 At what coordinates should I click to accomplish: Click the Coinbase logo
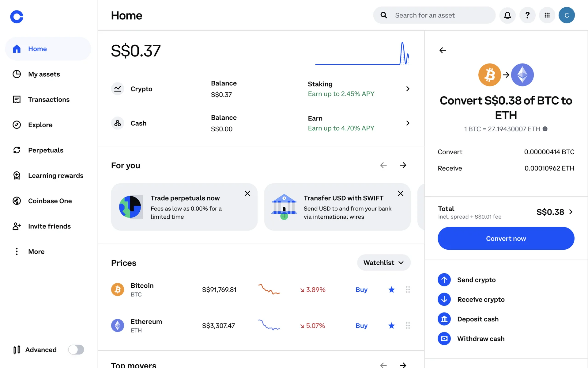pos(17,17)
